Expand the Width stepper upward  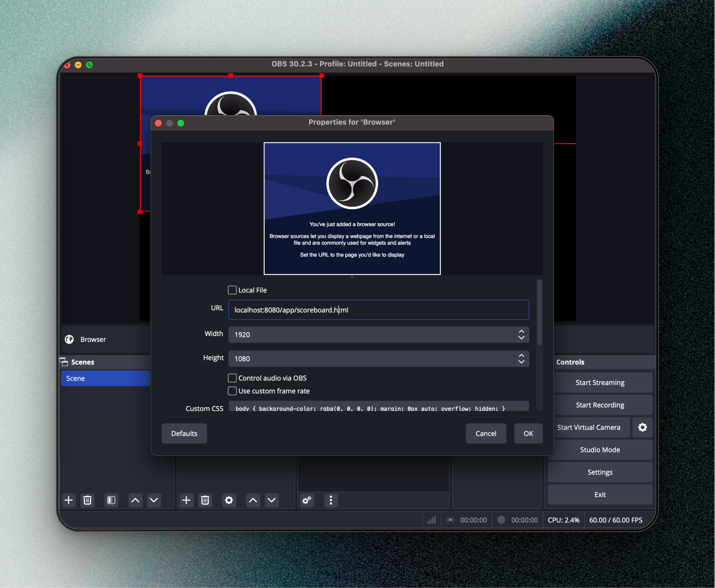pyautogui.click(x=521, y=330)
